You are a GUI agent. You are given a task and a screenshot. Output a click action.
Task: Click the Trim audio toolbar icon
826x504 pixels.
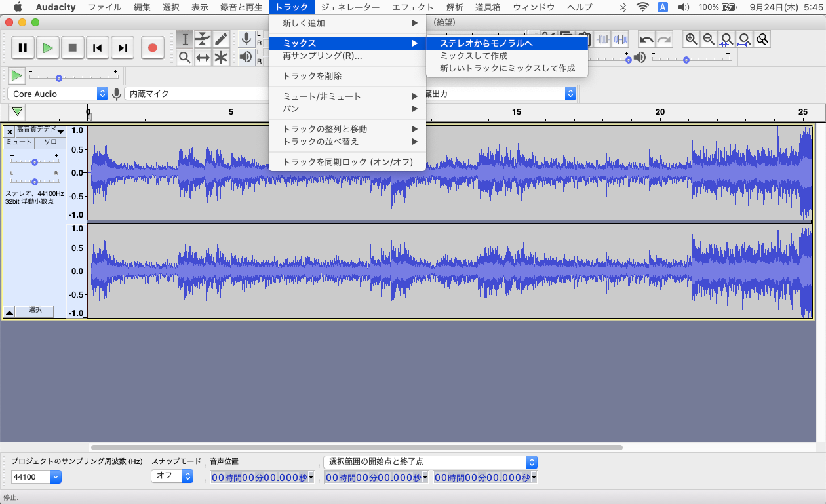(602, 39)
